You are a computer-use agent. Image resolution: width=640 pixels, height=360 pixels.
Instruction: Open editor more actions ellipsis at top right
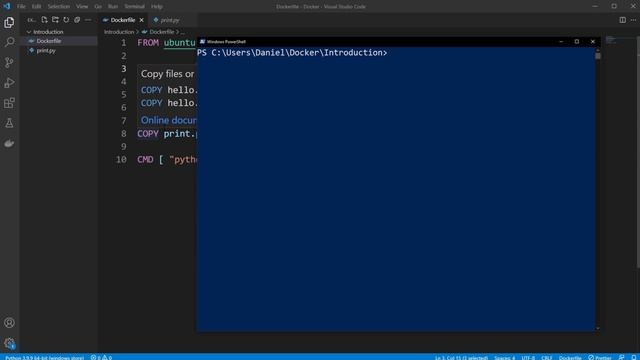coord(633,20)
